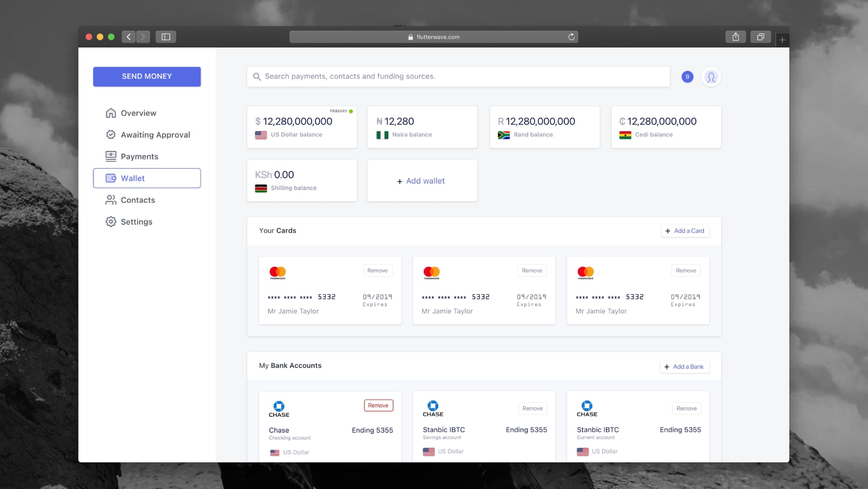Toggle the Safari sidebar button
Screen dimensions: 868x489
(166, 37)
